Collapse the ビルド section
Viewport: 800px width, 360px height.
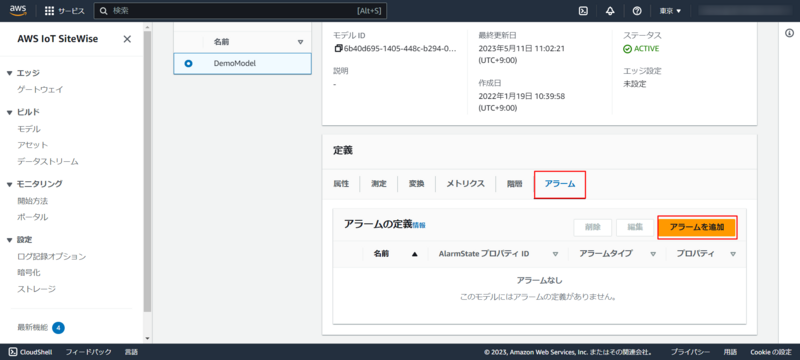(9, 112)
